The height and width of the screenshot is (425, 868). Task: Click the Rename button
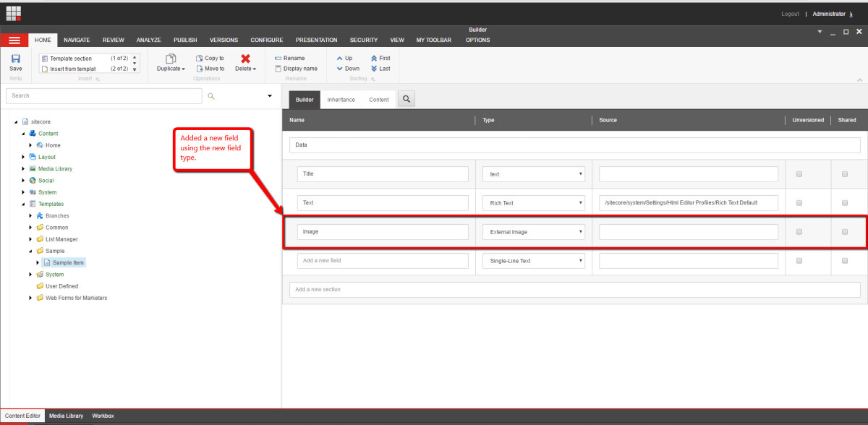(289, 58)
